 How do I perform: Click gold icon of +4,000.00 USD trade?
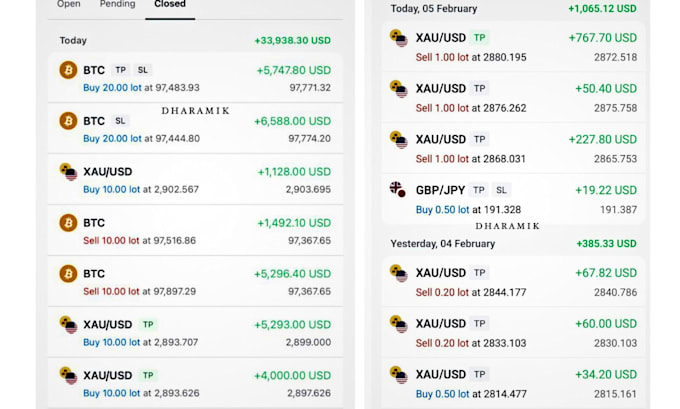tap(69, 375)
